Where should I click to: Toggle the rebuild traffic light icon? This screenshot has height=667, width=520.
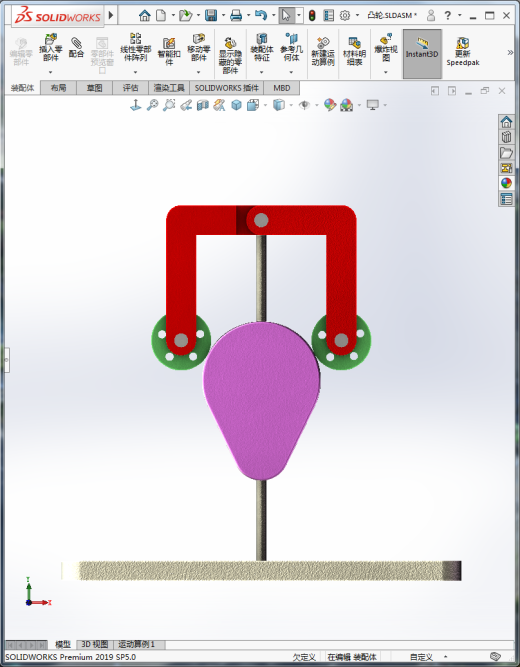(312, 16)
